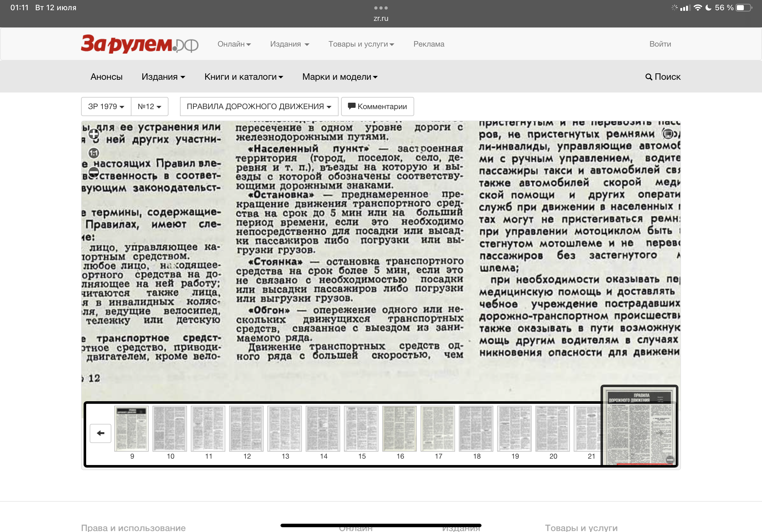Select page 9 thumbnail
This screenshot has height=532, width=762.
click(131, 429)
